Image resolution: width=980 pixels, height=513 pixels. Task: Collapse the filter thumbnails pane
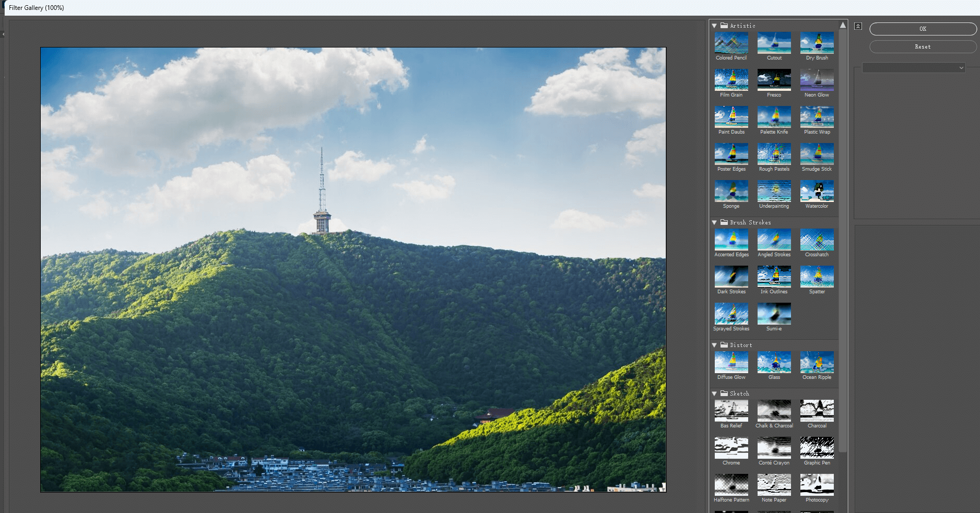[x=858, y=26]
